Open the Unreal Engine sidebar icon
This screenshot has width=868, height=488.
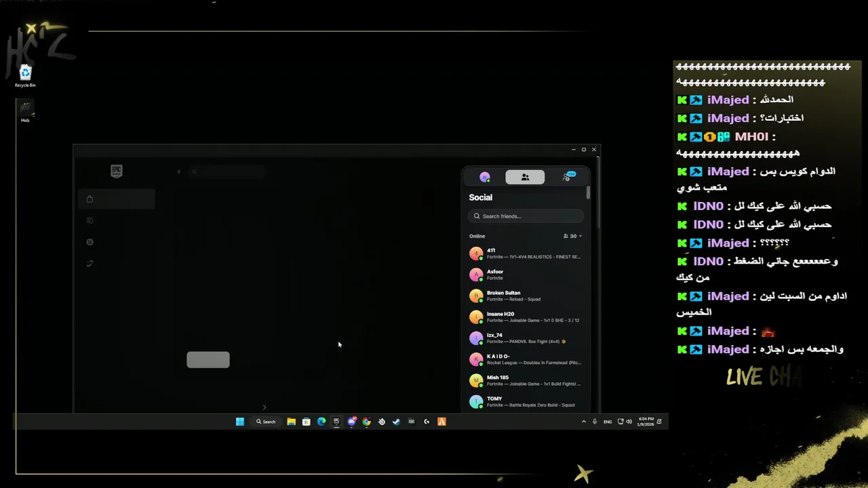pyautogui.click(x=90, y=242)
